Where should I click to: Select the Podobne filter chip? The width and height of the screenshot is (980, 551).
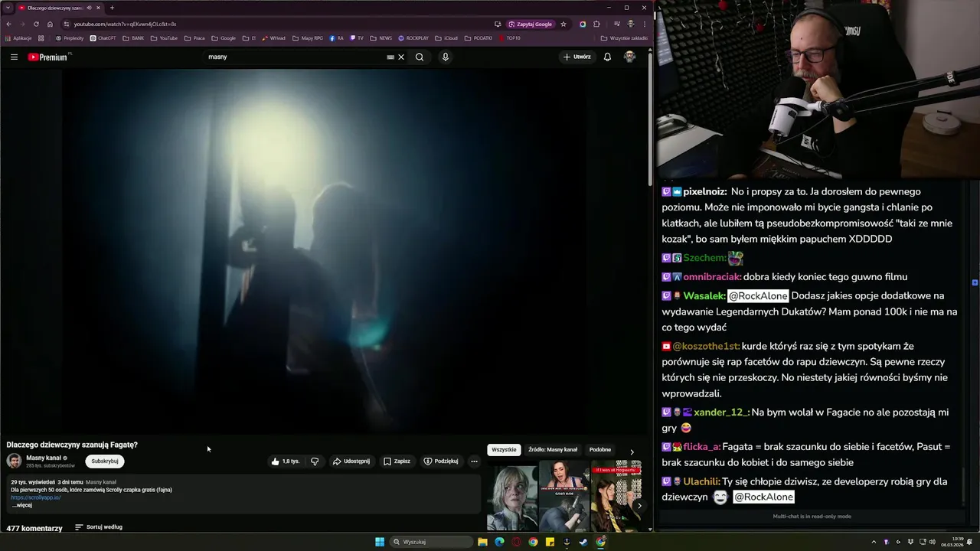[600, 450]
